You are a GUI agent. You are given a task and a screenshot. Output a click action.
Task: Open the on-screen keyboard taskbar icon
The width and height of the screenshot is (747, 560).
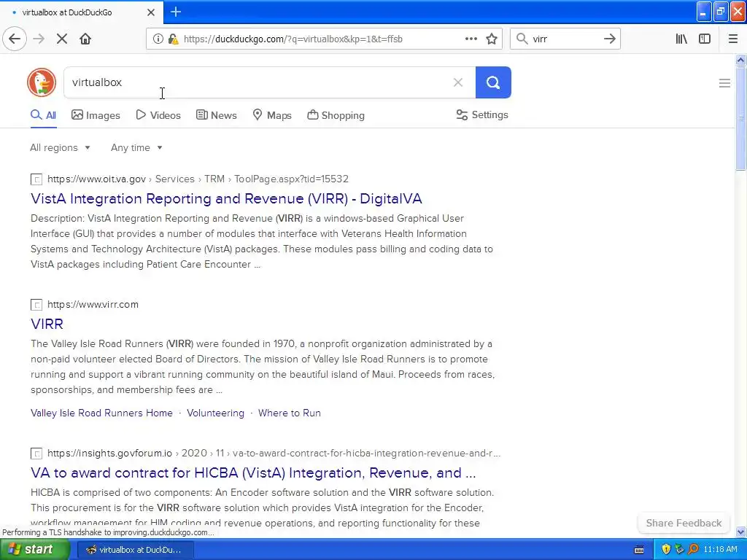[x=639, y=550]
